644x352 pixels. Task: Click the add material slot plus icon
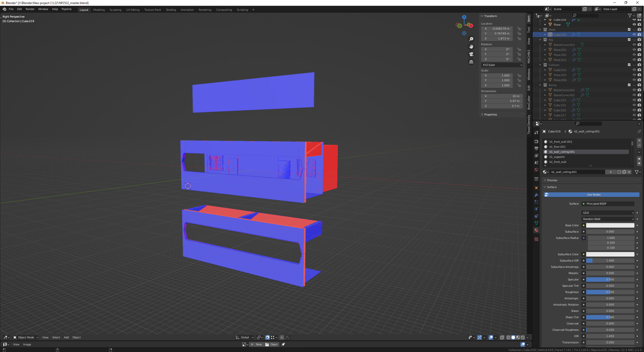639,140
